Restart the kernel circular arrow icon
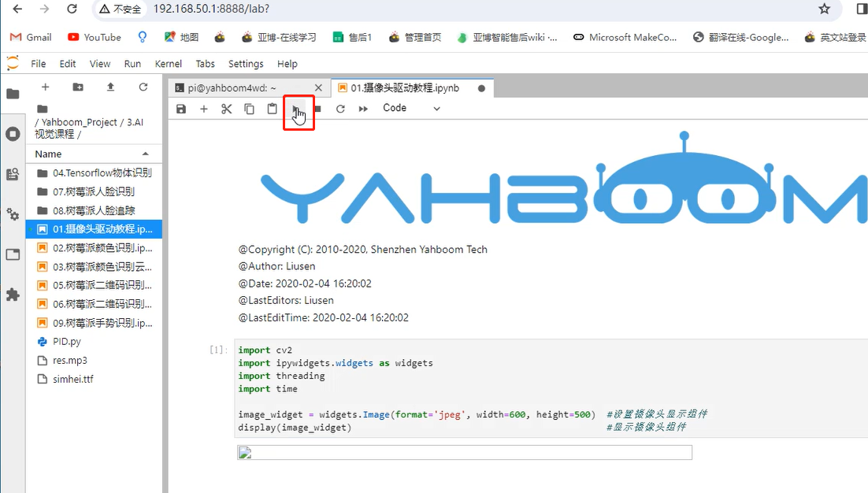 pyautogui.click(x=340, y=109)
